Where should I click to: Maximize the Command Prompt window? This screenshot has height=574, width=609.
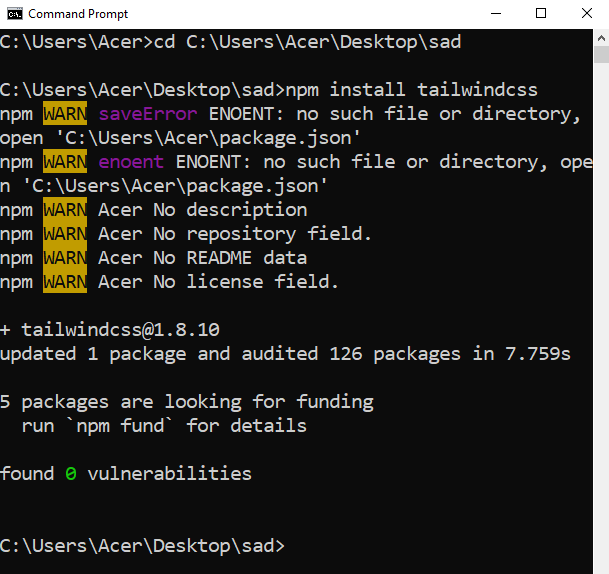click(x=541, y=13)
